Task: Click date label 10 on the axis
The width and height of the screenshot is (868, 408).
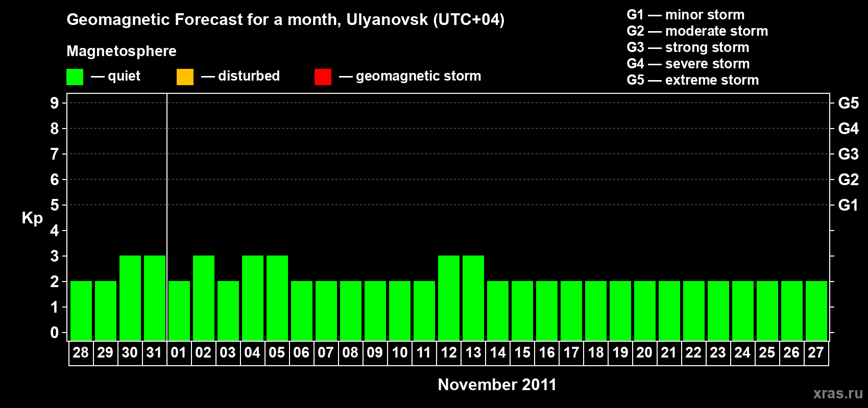Action: [399, 353]
